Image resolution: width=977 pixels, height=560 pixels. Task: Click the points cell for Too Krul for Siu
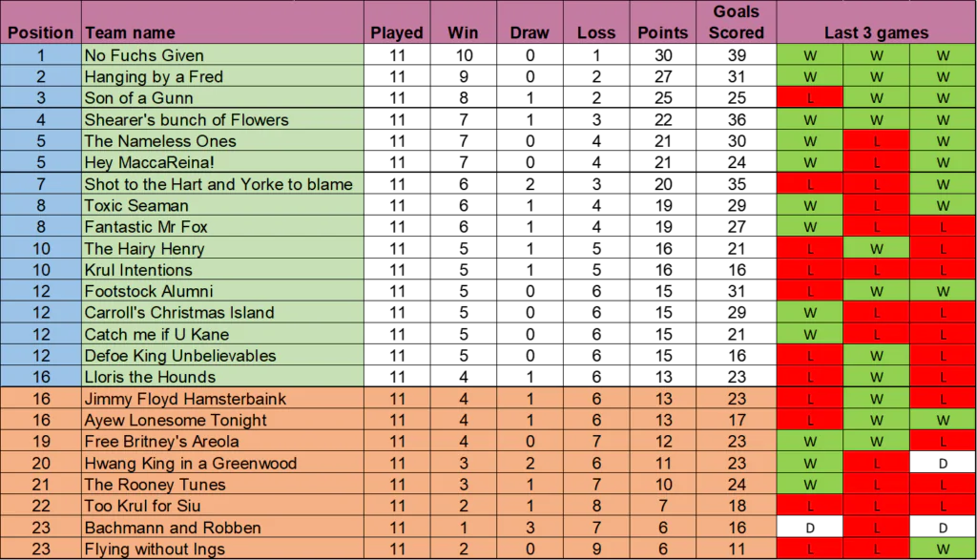pos(662,506)
